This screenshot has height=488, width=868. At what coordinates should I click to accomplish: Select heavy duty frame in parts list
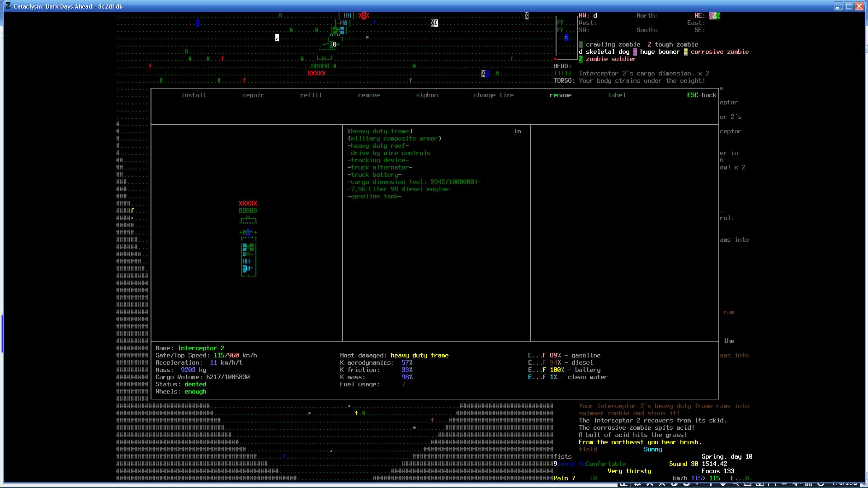pos(380,131)
